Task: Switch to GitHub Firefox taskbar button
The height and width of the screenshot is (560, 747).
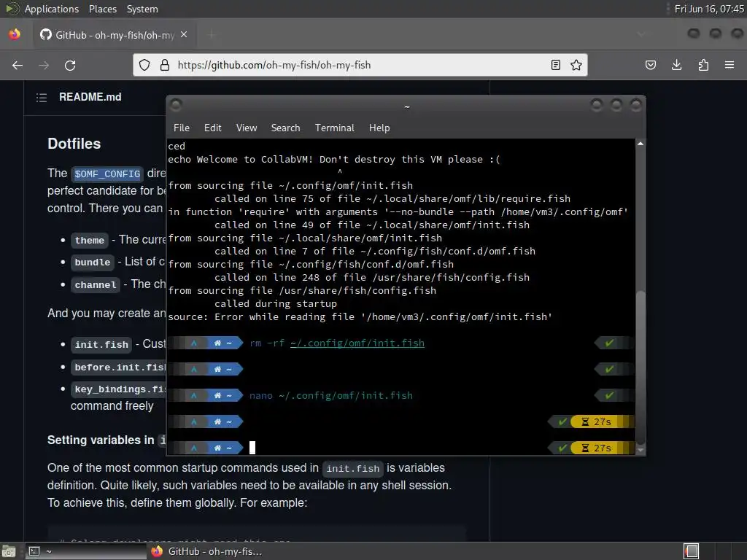Action: tap(207, 551)
